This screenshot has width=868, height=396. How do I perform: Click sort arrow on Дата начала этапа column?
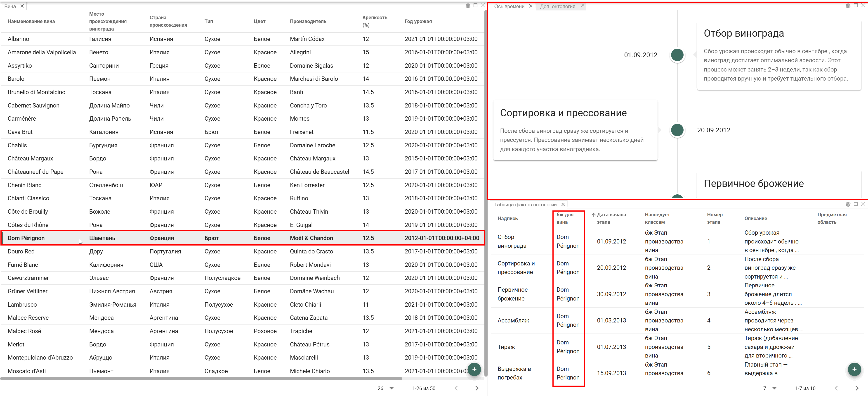[593, 215]
